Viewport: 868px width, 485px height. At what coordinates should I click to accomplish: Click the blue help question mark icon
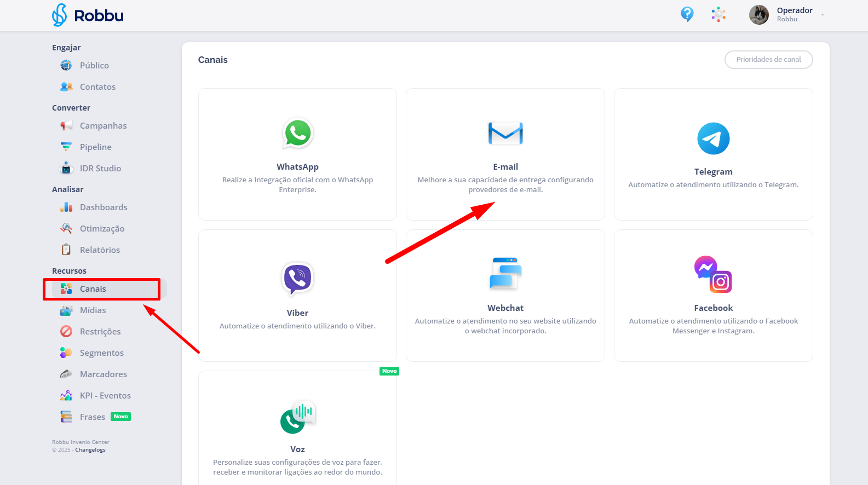(x=687, y=14)
